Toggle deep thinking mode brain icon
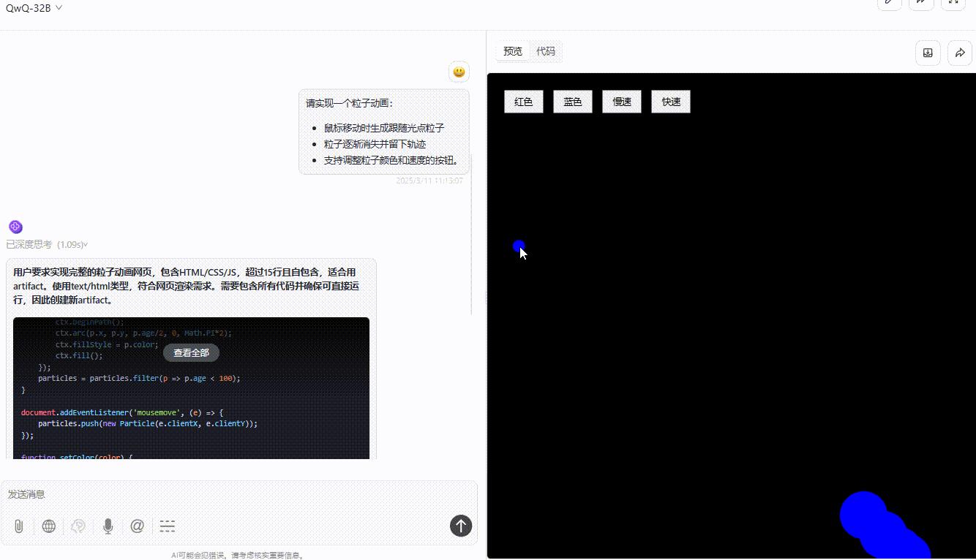 click(78, 526)
